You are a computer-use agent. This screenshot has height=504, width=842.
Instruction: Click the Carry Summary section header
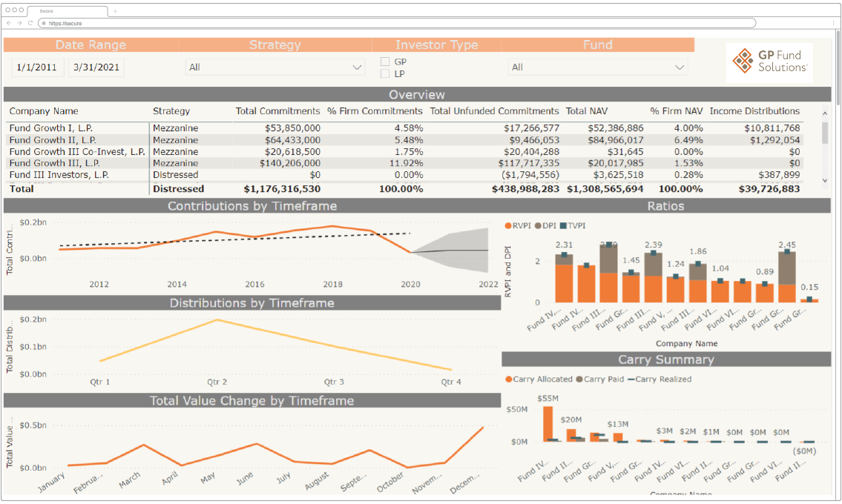click(666, 359)
